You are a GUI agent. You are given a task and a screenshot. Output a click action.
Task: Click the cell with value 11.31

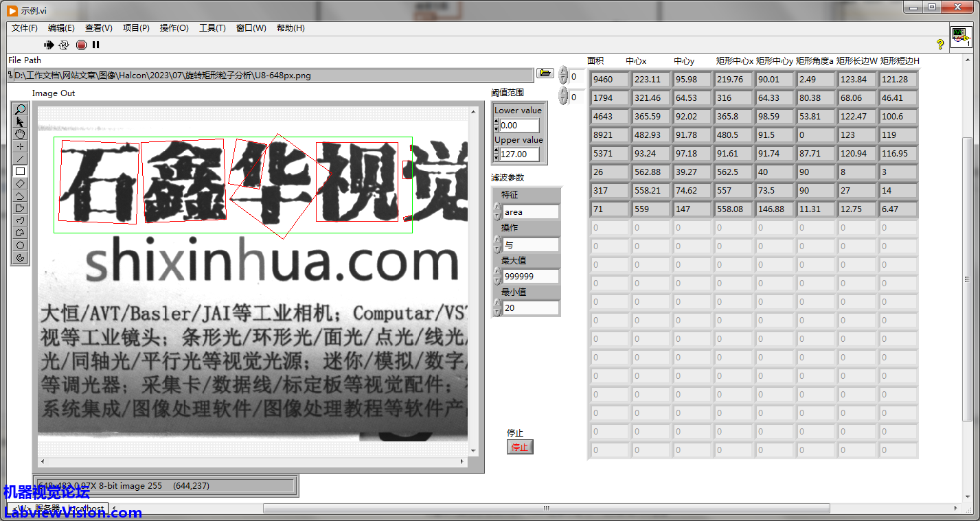(x=815, y=209)
